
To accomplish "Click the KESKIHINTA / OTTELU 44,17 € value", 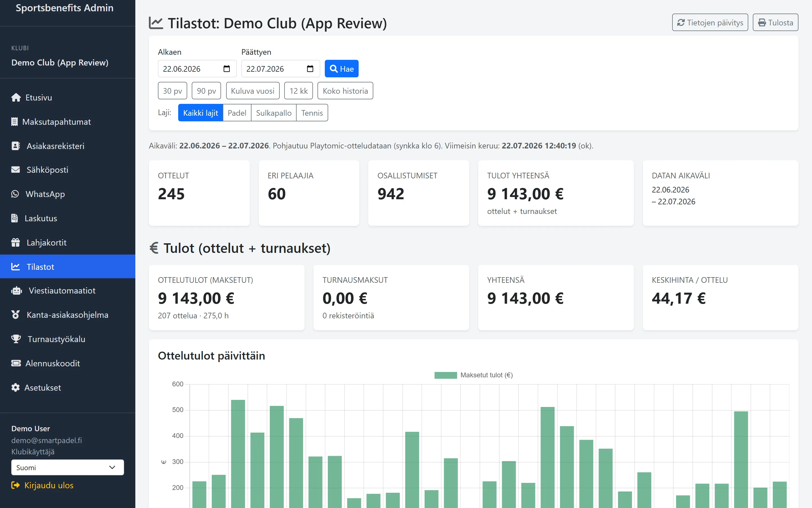I will click(679, 298).
